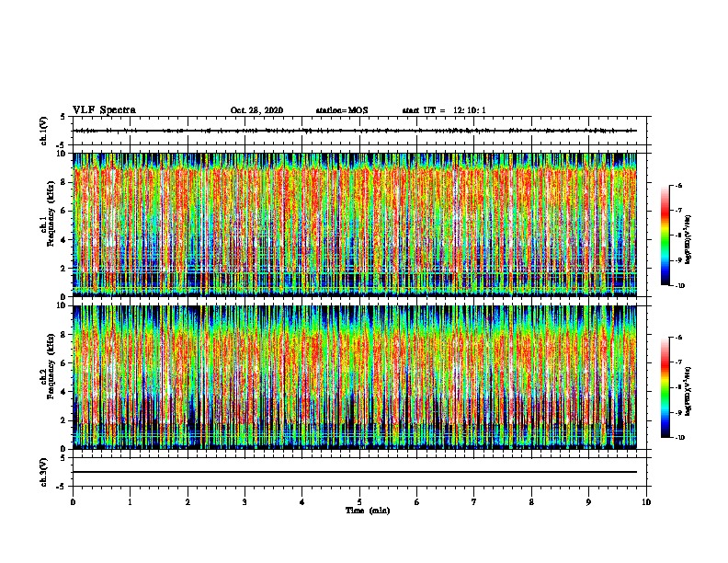Click the ch.2 spectrogram color scale bar

point(665,387)
